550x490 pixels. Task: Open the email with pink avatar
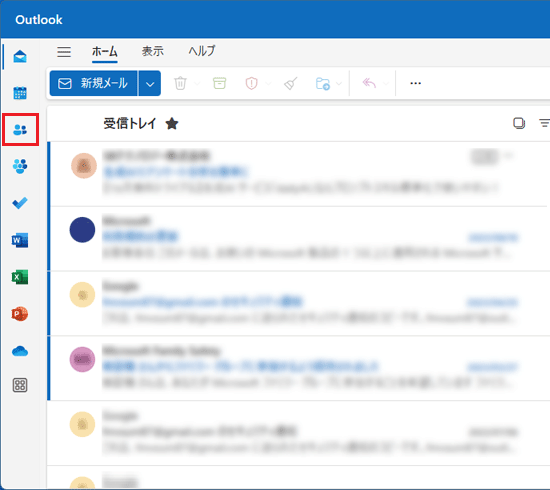299,368
